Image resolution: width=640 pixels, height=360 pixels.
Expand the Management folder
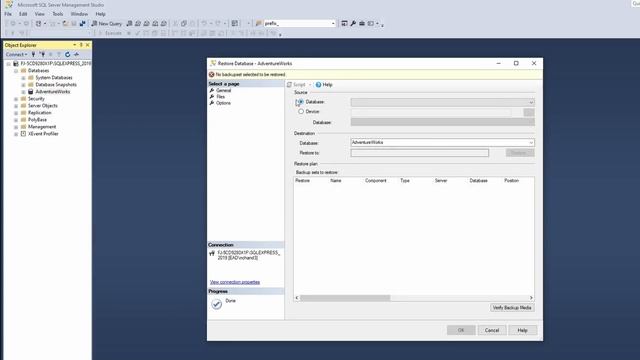click(16, 127)
